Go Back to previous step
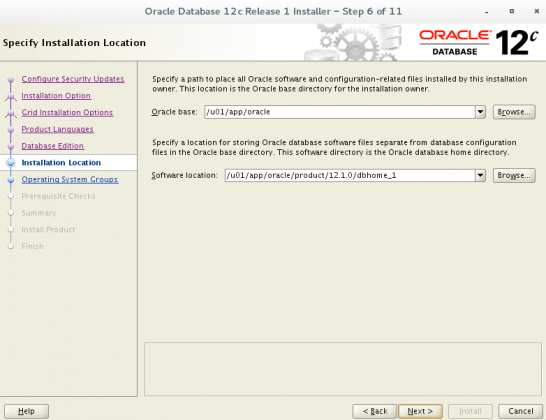 coord(375,411)
